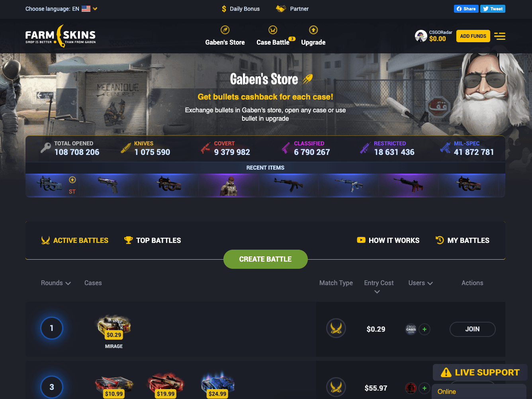The image size is (532, 399).
Task: Click the Facebook Share icon button
Action: (466, 9)
